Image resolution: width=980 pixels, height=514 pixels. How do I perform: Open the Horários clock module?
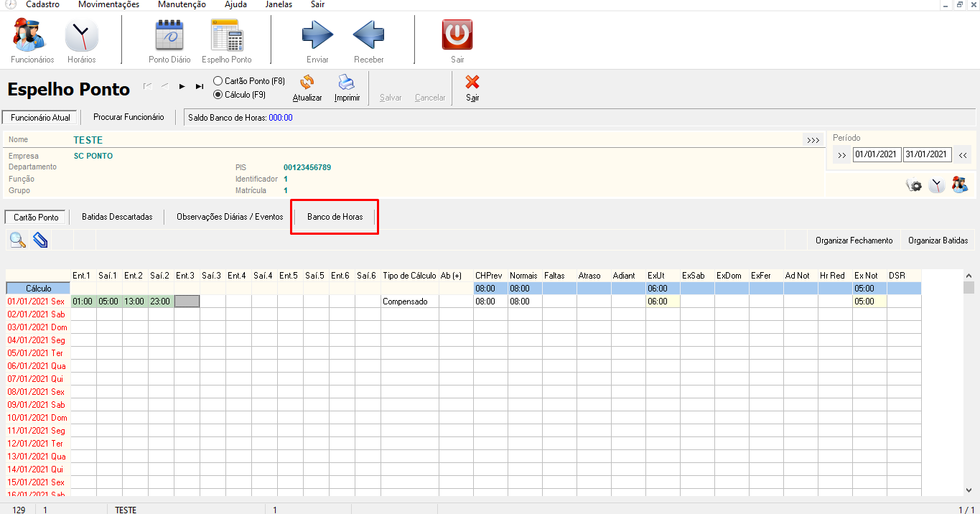click(x=81, y=42)
